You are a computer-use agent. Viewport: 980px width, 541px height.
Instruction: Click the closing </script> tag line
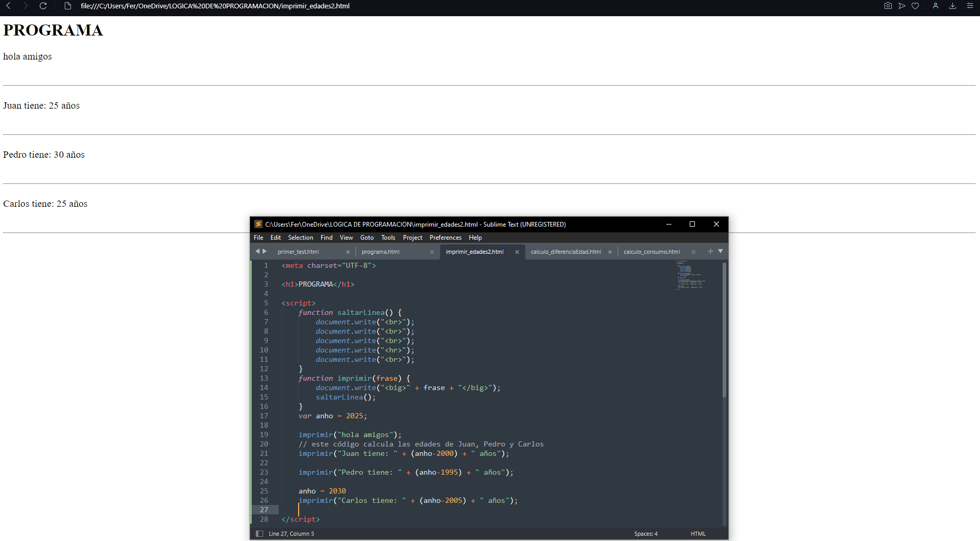point(301,519)
